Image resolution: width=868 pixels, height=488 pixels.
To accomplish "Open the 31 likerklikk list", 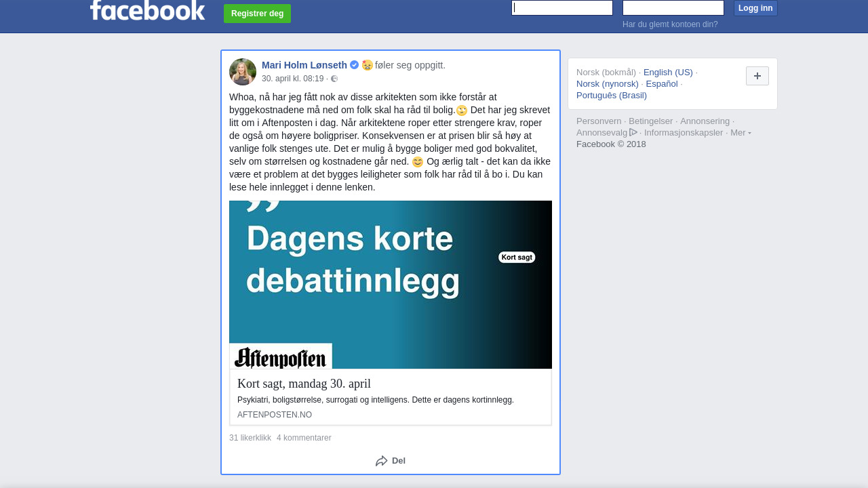I will [x=250, y=438].
